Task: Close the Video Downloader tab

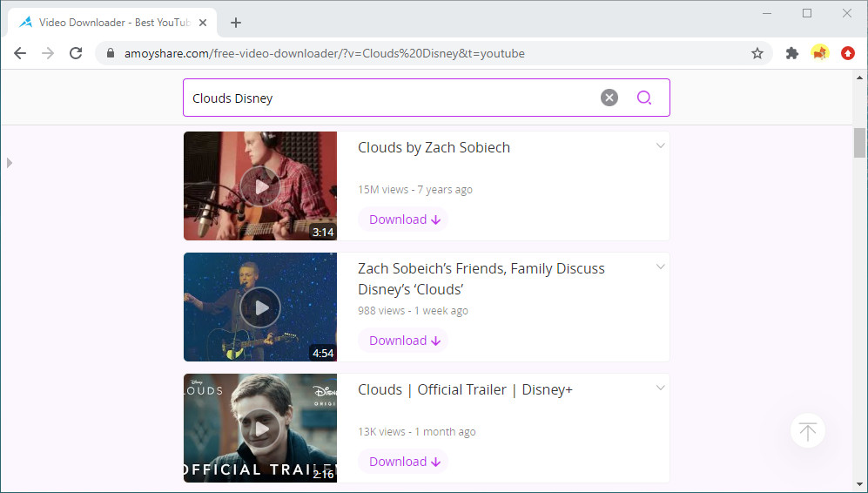Action: [x=203, y=23]
